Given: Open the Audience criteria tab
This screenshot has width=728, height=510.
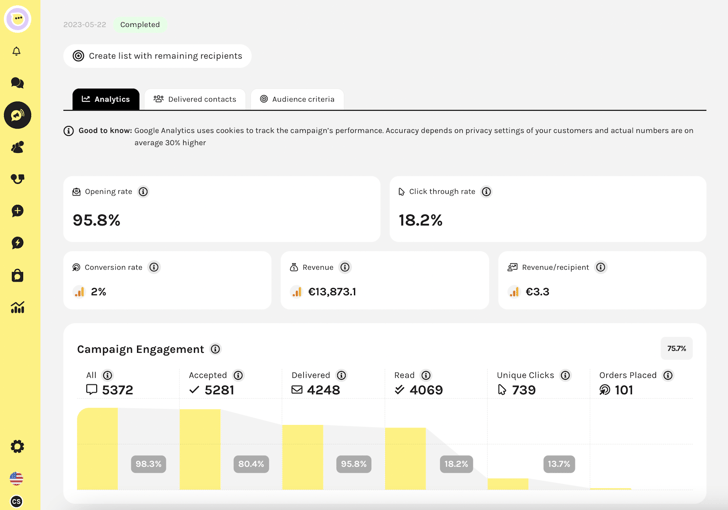Looking at the screenshot, I should (x=297, y=99).
